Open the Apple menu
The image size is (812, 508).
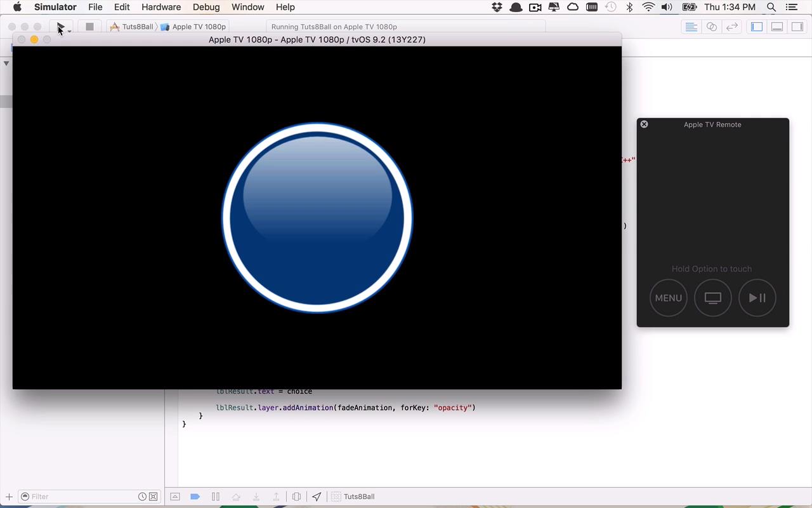[x=17, y=7]
